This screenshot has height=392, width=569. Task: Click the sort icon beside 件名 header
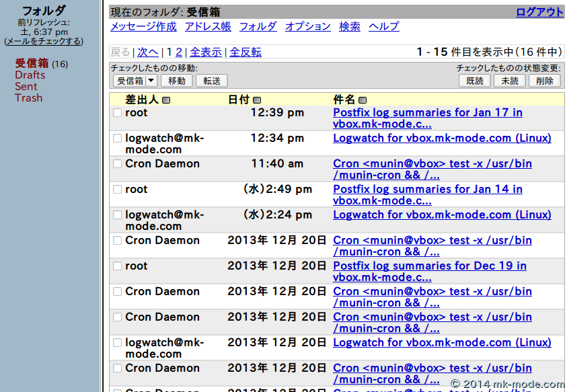[x=363, y=100]
